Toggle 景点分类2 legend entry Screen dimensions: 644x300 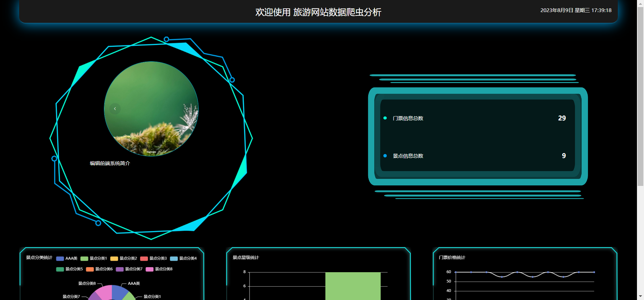pos(123,258)
